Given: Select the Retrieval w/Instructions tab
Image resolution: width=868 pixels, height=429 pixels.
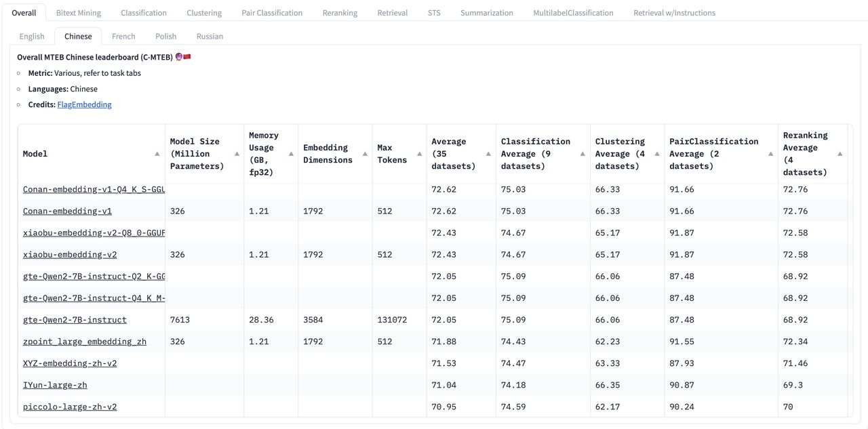Looking at the screenshot, I should click(x=674, y=13).
